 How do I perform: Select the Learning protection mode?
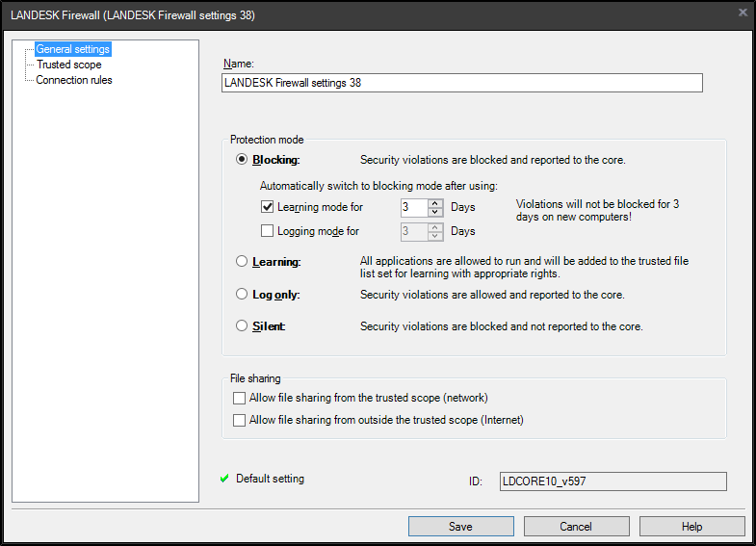coord(242,262)
